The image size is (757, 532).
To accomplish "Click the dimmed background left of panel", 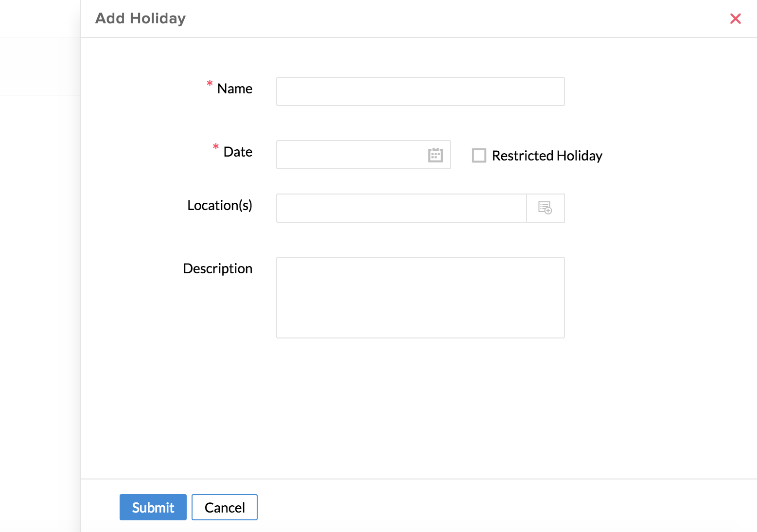I will pos(39,292).
